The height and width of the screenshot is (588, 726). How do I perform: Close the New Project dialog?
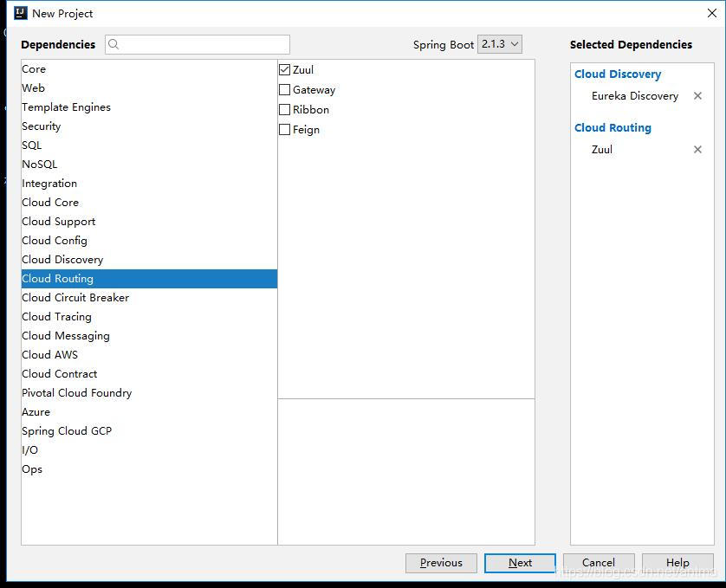point(711,13)
